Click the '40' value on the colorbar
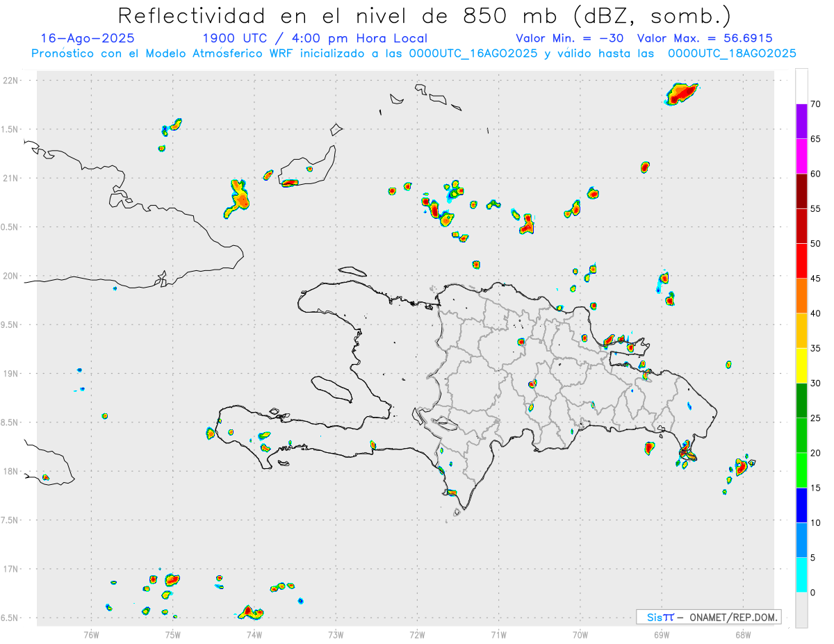The width and height of the screenshot is (834, 644). pos(815,313)
